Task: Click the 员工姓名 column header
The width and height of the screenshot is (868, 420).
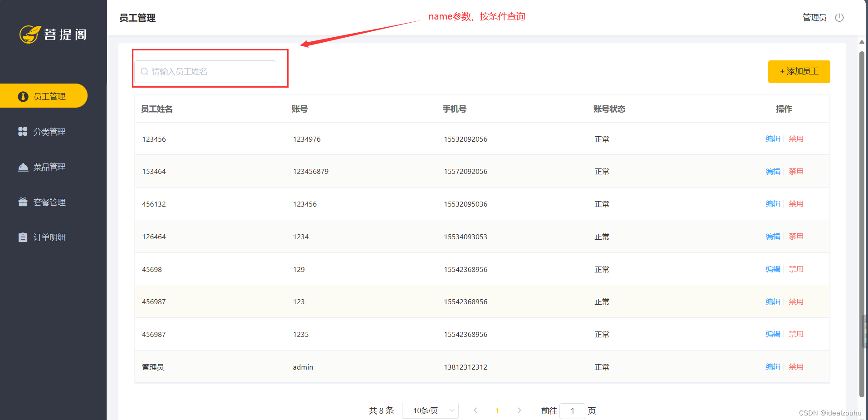Action: pyautogui.click(x=157, y=109)
